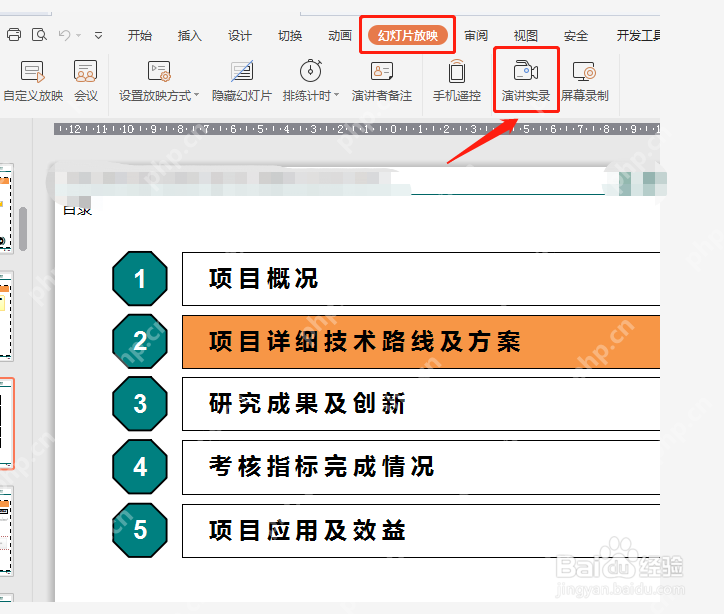Click the 手机遥控 phone icon

457,72
